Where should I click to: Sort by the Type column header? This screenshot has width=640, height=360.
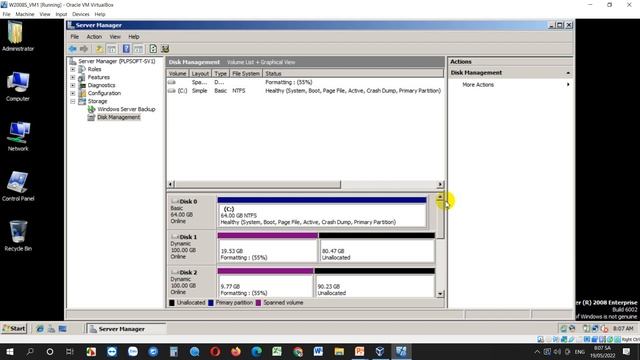pos(220,73)
